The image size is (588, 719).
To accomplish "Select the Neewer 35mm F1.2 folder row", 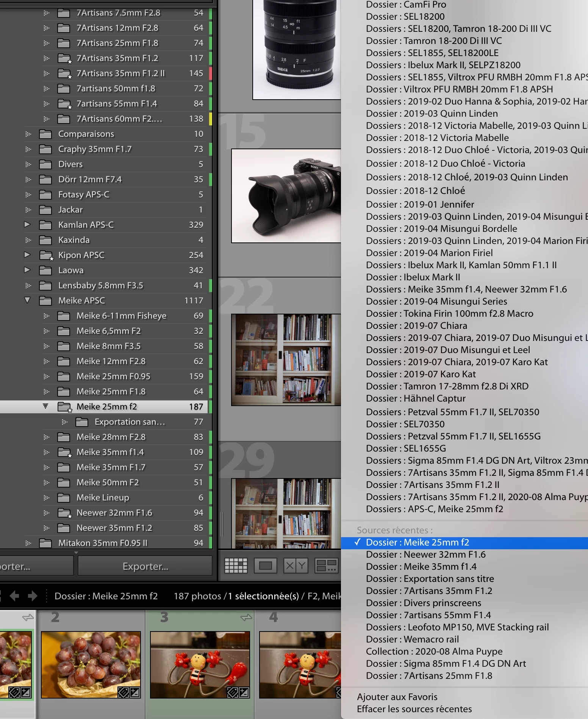I will click(x=104, y=528).
